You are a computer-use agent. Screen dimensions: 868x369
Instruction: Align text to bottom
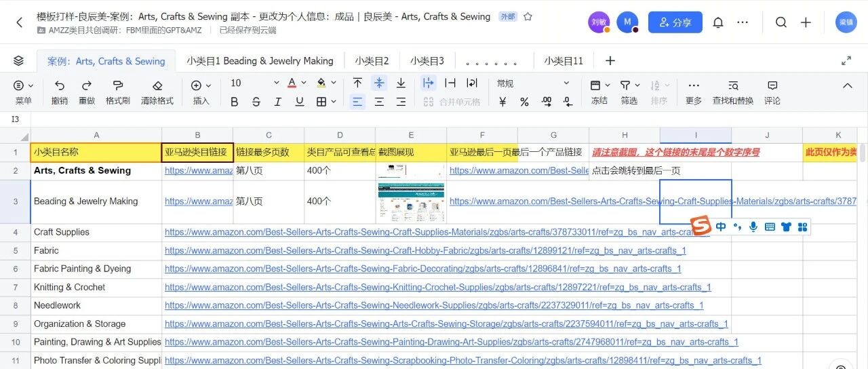tap(401, 83)
